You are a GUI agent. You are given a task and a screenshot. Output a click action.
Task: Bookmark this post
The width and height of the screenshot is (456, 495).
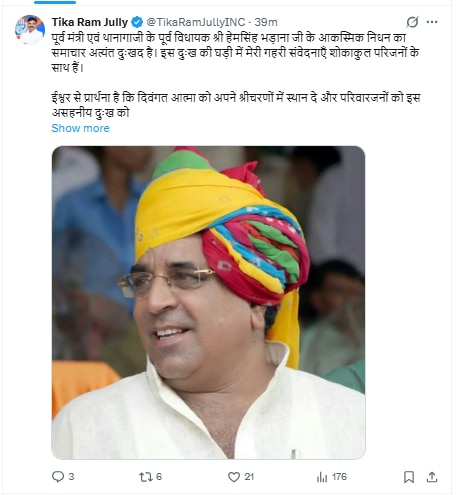click(409, 477)
